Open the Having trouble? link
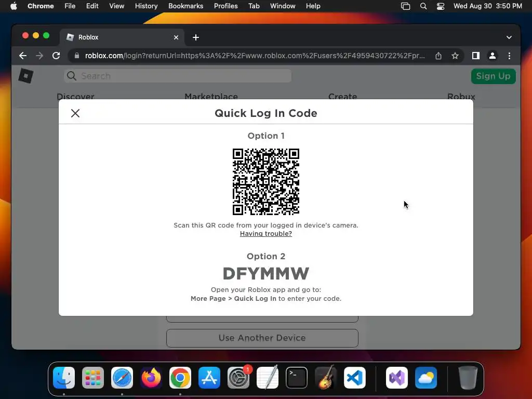532x399 pixels. click(266, 234)
